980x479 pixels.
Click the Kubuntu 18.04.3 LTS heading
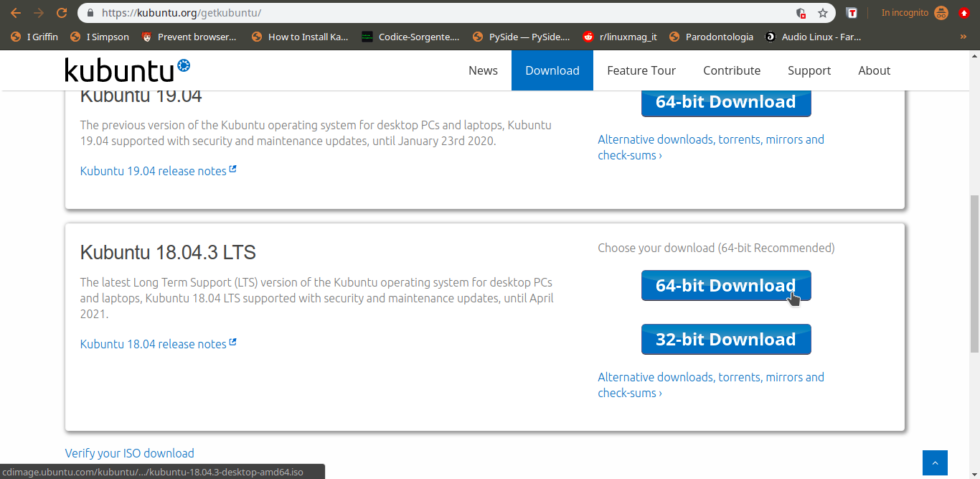(168, 253)
